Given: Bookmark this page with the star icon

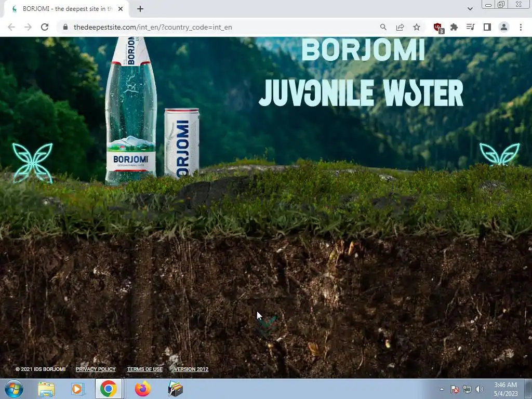Looking at the screenshot, I should (x=417, y=27).
